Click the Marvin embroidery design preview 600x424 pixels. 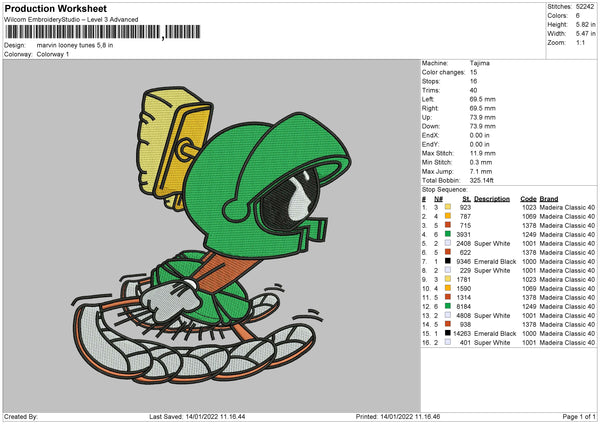(212, 236)
